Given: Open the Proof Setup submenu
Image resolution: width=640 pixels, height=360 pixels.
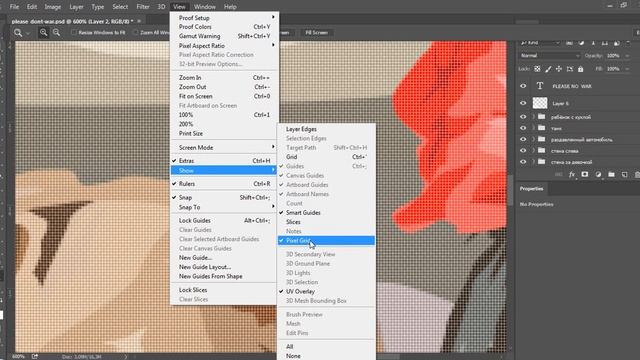Looking at the screenshot, I should click(224, 18).
